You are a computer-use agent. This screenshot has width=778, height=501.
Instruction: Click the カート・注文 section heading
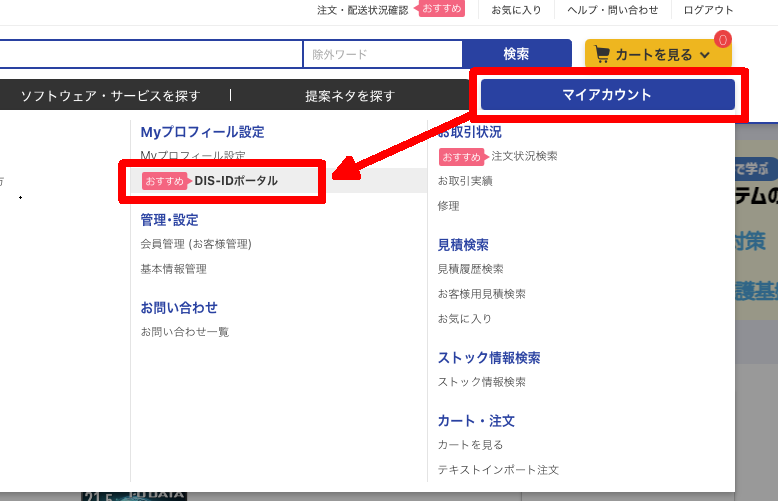pyautogui.click(x=476, y=421)
